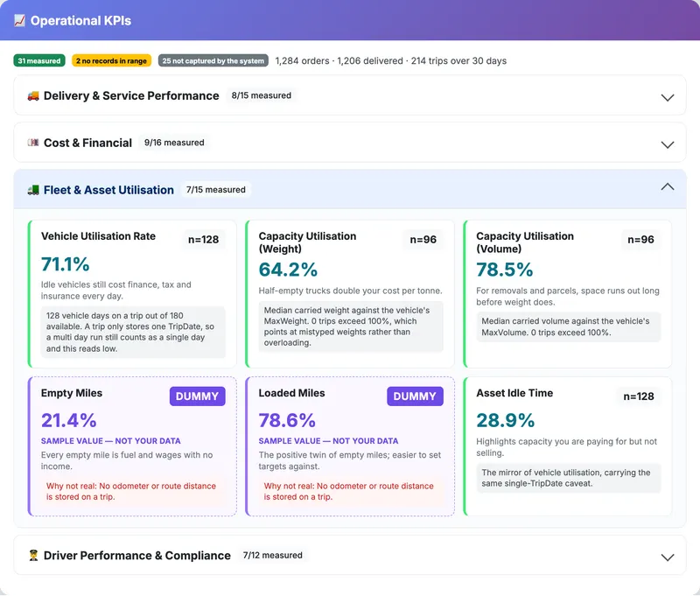The width and height of the screenshot is (700, 596).
Task: Click the 28.9% Asset Idle Time value
Action: click(506, 421)
